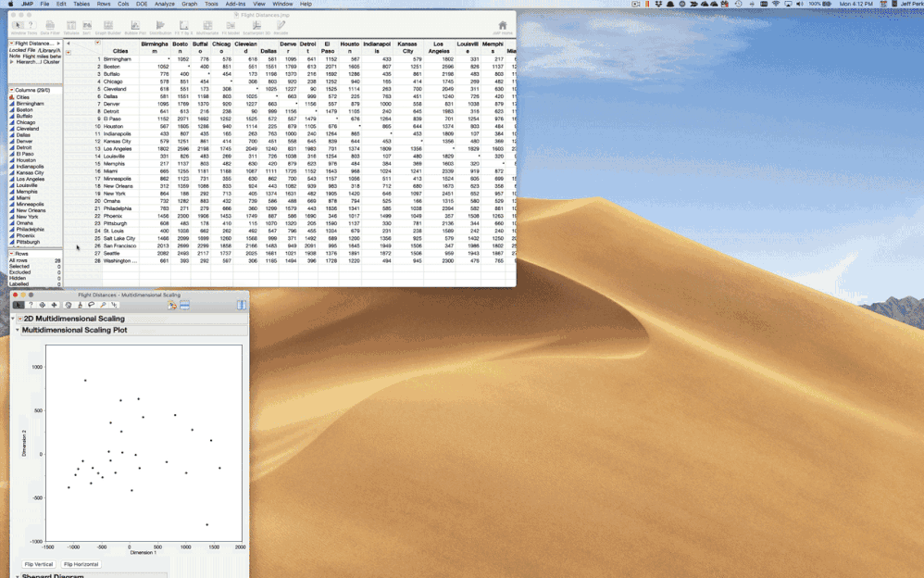Click the script/redo icon in the Multidimensional Scaling toolbar
The width and height of the screenshot is (924, 578).
coord(172,305)
